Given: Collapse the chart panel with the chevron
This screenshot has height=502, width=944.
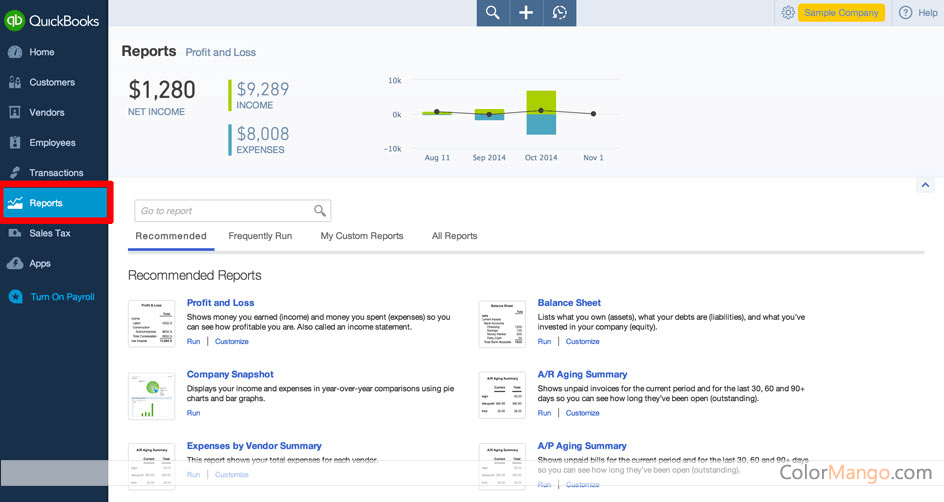Looking at the screenshot, I should 925,185.
